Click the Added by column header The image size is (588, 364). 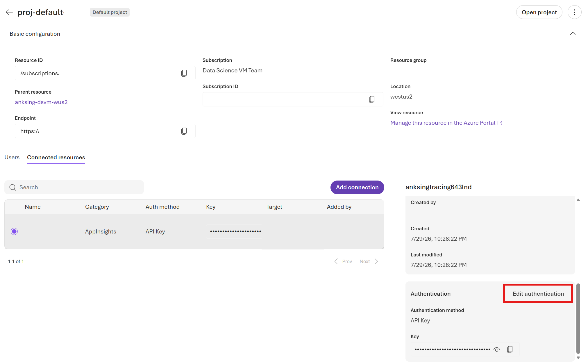(x=339, y=207)
